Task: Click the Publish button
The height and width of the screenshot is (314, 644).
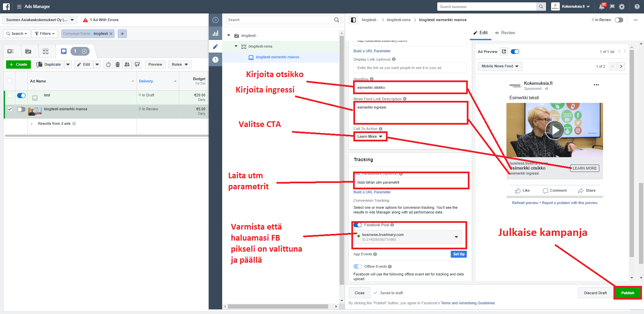Action: pos(628,293)
